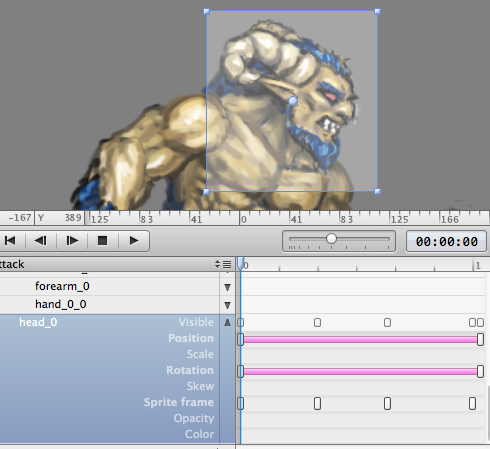Click the pink Position interpolation bar
Viewport: 490px width, 449px height.
[x=360, y=340]
